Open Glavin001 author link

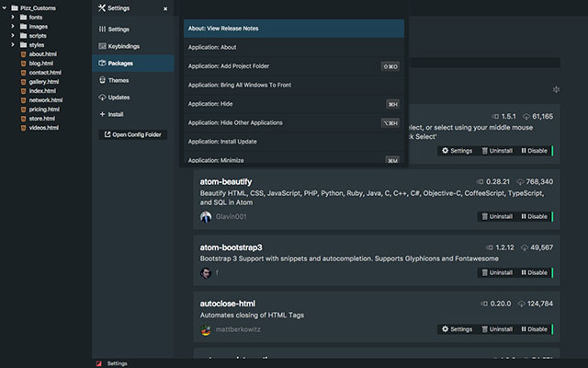tap(231, 217)
